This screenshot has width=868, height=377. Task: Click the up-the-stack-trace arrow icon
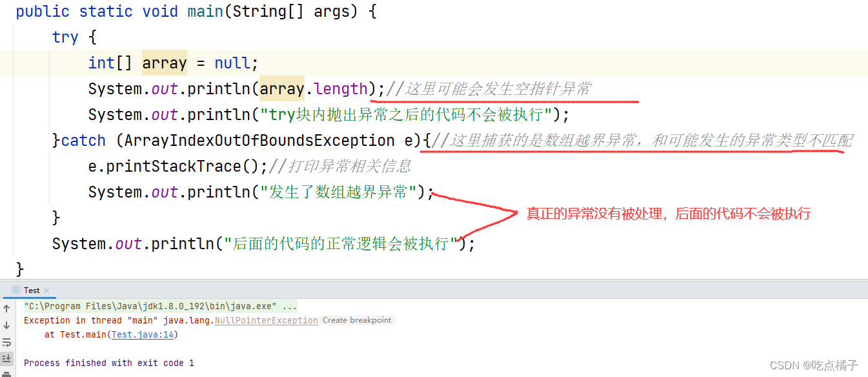(6, 309)
